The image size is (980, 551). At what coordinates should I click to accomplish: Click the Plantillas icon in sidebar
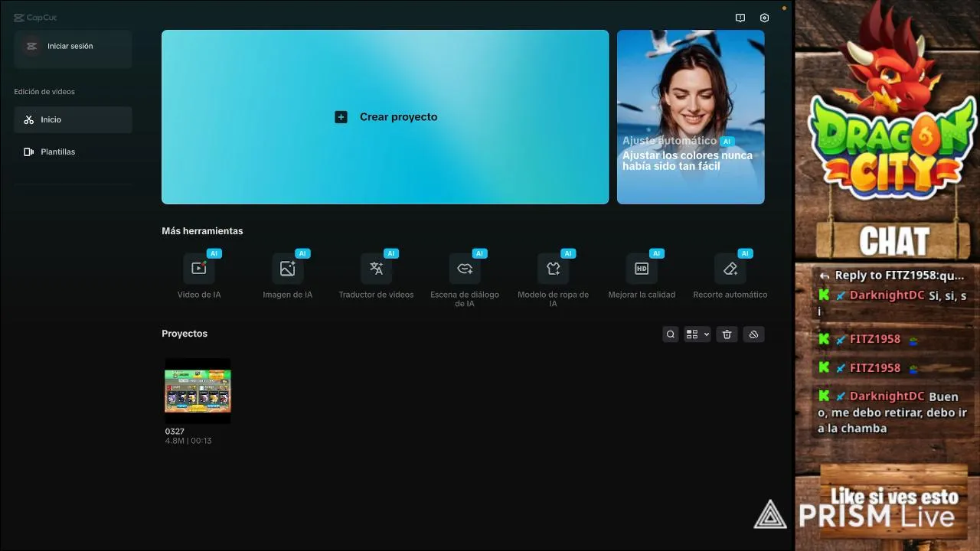[x=29, y=152]
